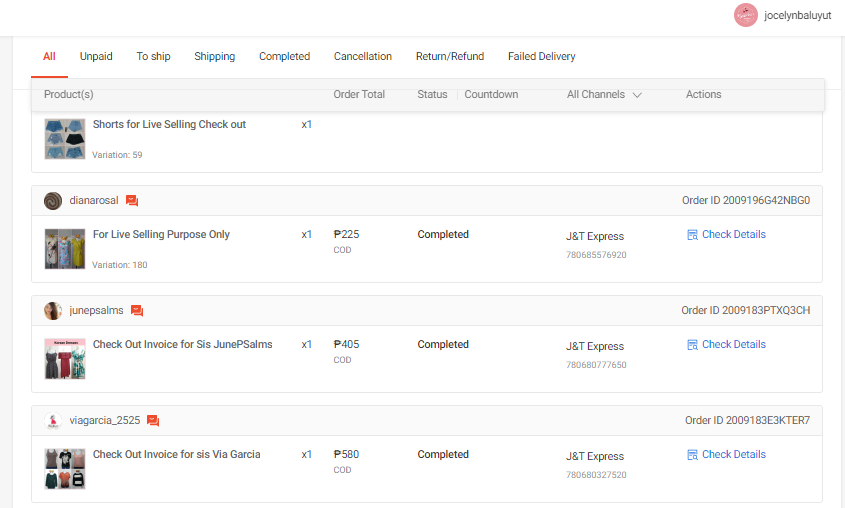This screenshot has width=845, height=508.
Task: Show the Failed Delivery tab
Action: 541,57
